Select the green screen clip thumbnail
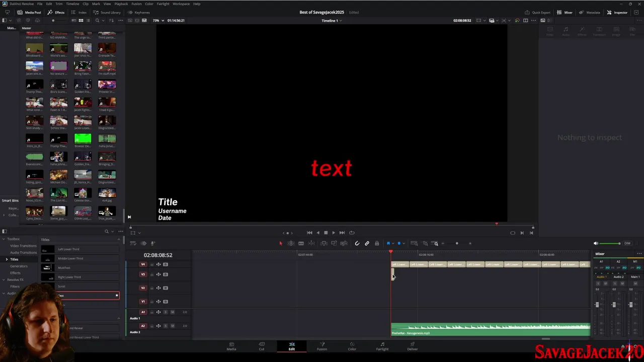Screen dimensions: 644x362 83,138
